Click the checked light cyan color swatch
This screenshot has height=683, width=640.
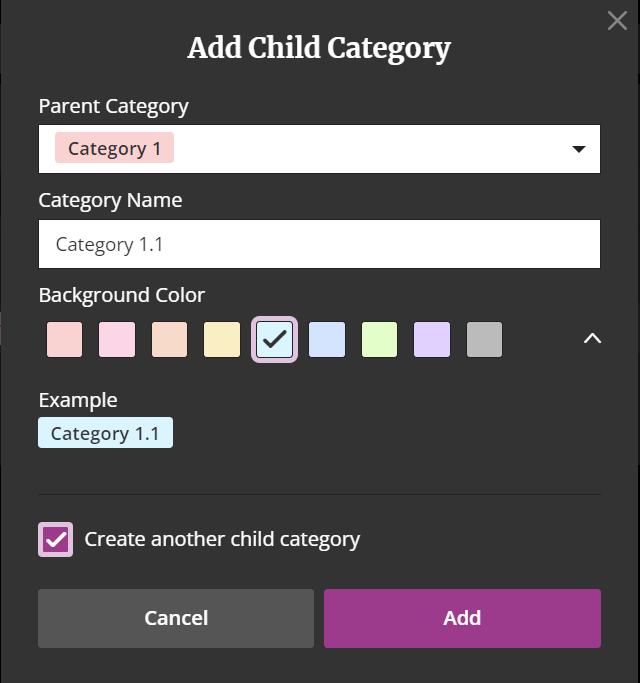tap(274, 339)
